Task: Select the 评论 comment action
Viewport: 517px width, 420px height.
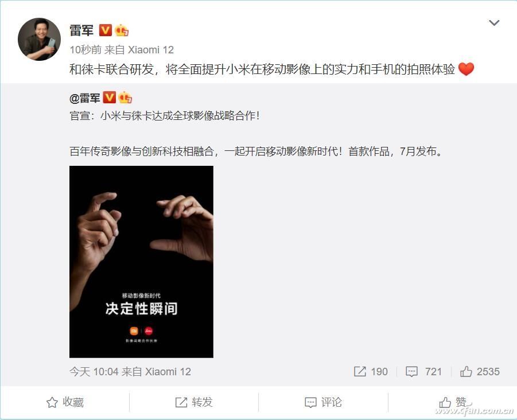Action: coord(323,402)
